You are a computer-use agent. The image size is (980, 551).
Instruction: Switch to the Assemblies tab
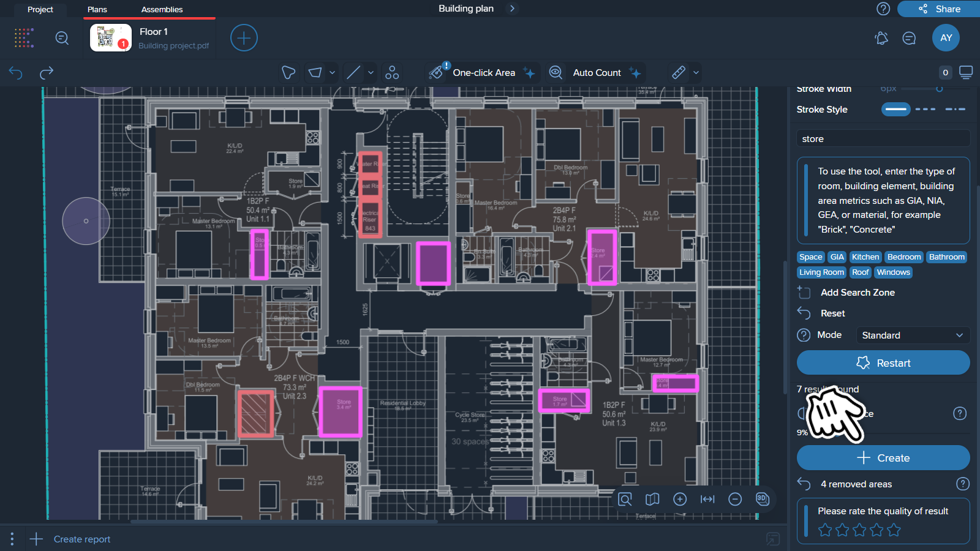pyautogui.click(x=162, y=9)
